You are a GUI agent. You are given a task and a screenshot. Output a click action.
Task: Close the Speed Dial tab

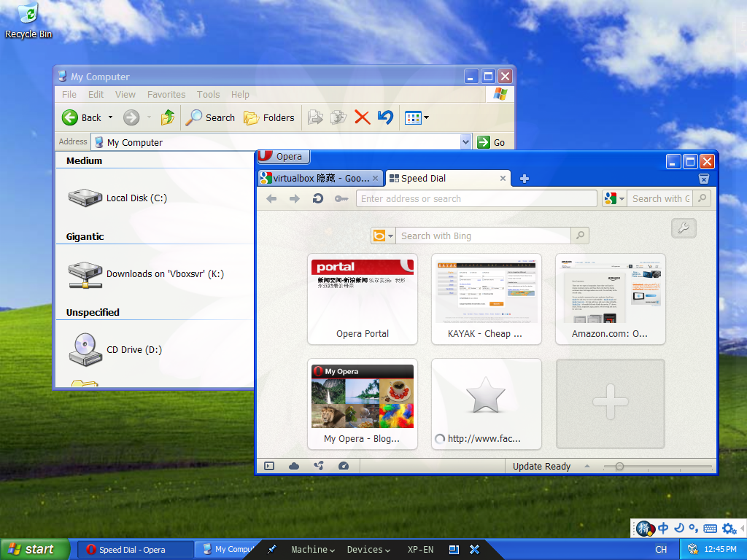tap(503, 179)
